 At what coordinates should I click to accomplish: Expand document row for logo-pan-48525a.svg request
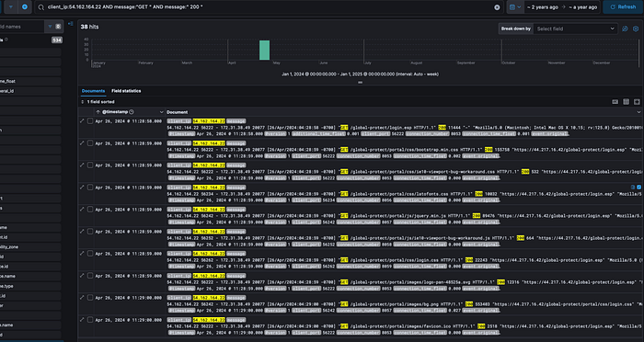click(x=82, y=276)
